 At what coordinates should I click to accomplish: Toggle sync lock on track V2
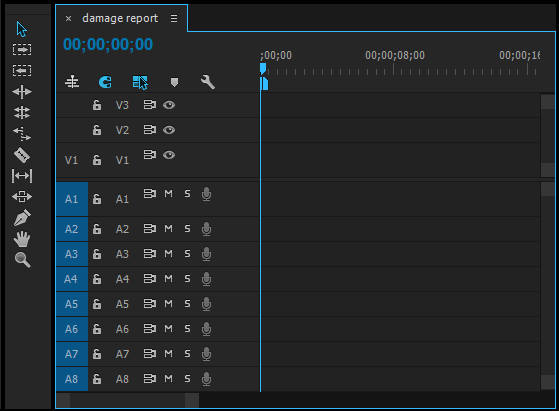150,130
